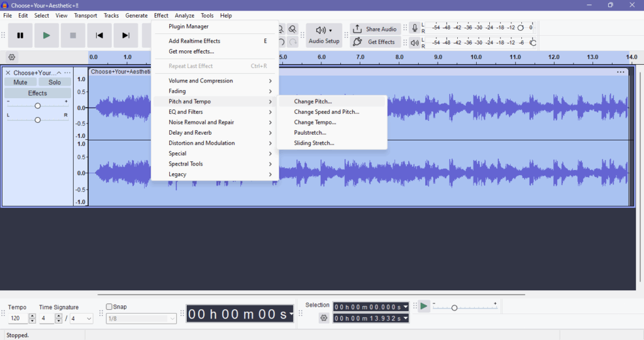Select Change Tempo... from submenu

(315, 122)
